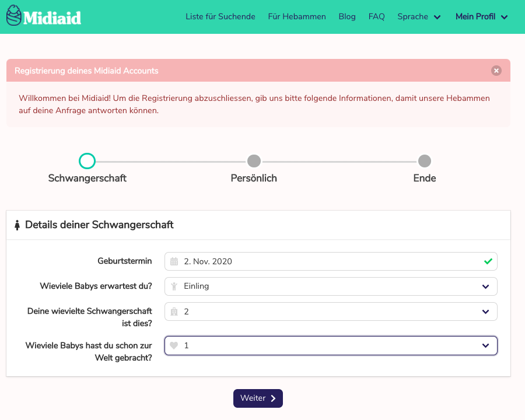Click the green checkmark in Geburtstermin field
The height and width of the screenshot is (420, 525).
[x=488, y=261]
